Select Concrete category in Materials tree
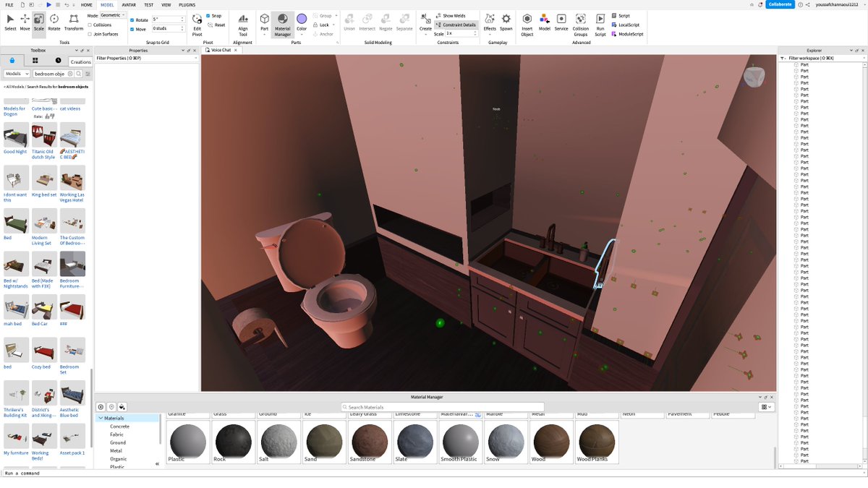Screen dimensions: 868x488 [120, 427]
